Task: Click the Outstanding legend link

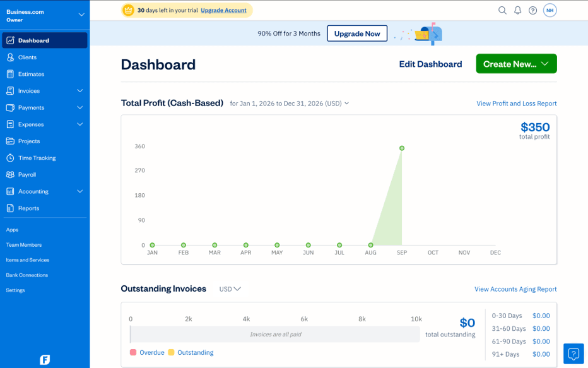Action: coord(196,352)
